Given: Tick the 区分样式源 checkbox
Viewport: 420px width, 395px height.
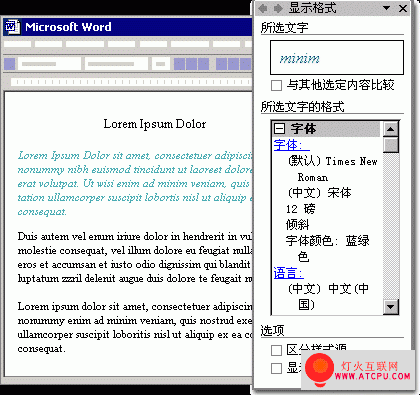Looking at the screenshot, I should tap(276, 350).
